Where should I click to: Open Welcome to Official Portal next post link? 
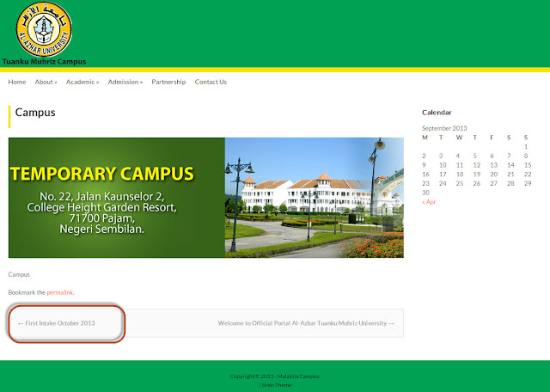click(x=306, y=323)
